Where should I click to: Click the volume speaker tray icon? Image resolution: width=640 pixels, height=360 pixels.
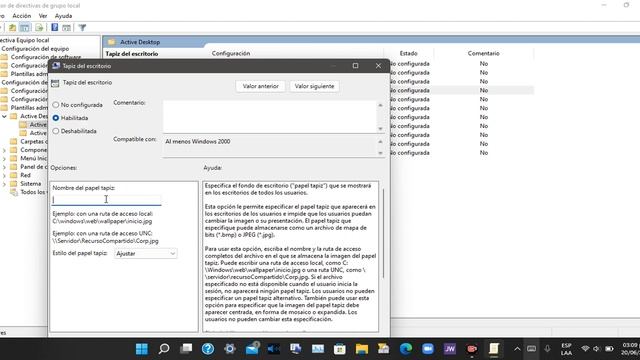click(596, 349)
